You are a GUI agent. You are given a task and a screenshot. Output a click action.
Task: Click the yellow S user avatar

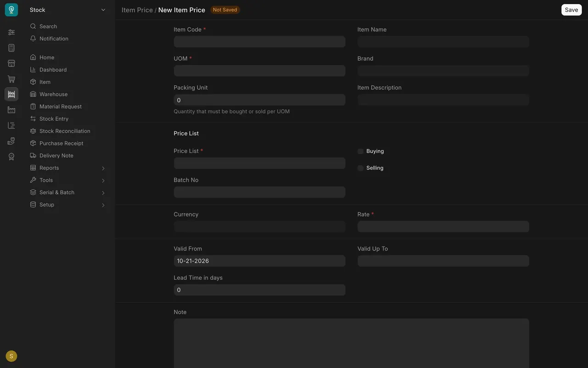click(x=11, y=356)
